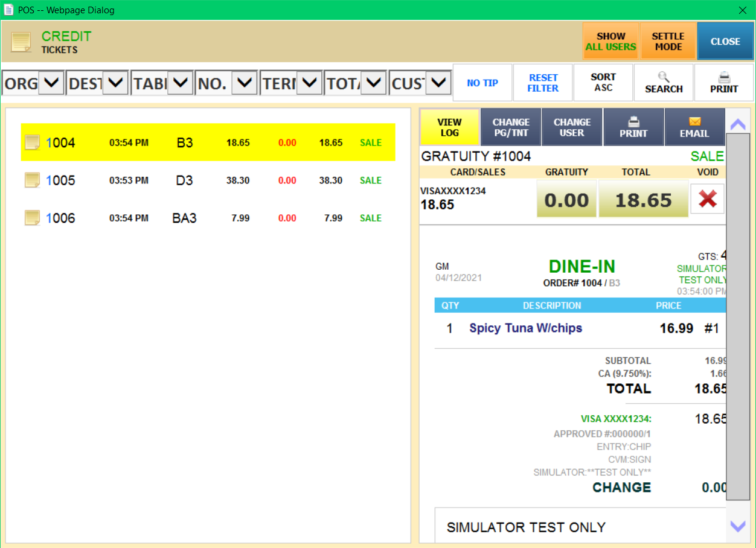Screen dimensions: 756x548
Task: Select ticket 1006 in the list
Action: point(208,218)
